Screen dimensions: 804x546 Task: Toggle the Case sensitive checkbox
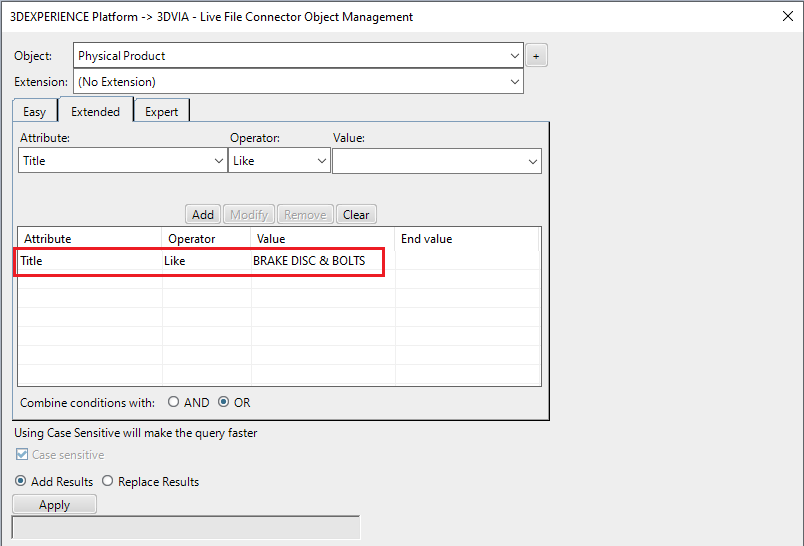[x=22, y=454]
